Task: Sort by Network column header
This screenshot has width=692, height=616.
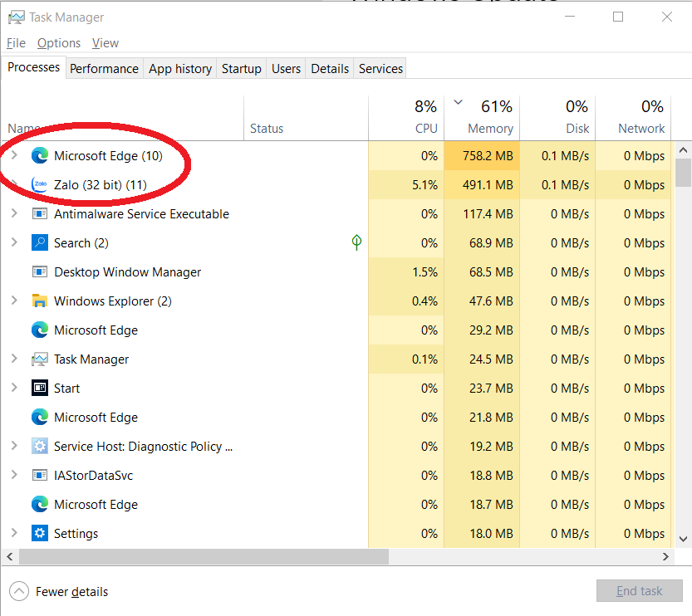Action: click(633, 117)
